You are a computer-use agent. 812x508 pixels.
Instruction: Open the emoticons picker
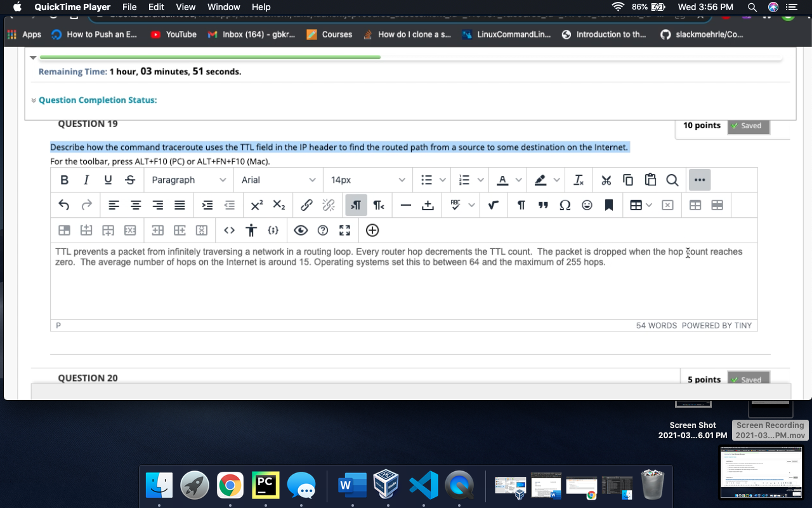click(x=587, y=205)
